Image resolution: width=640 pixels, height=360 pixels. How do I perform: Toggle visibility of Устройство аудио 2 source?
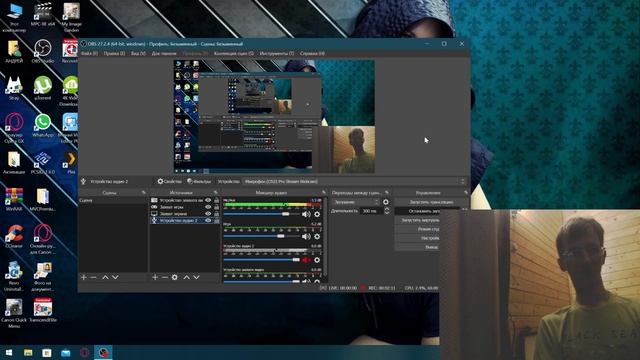[x=208, y=220]
